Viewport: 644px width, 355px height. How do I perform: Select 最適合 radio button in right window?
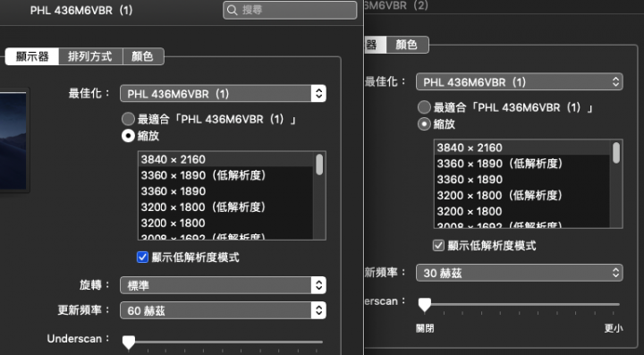coord(424,107)
